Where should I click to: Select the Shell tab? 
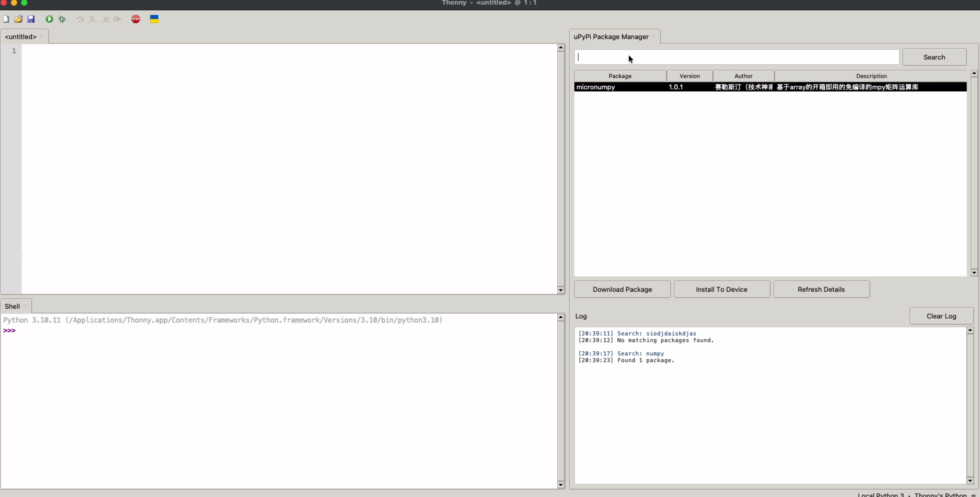(12, 306)
